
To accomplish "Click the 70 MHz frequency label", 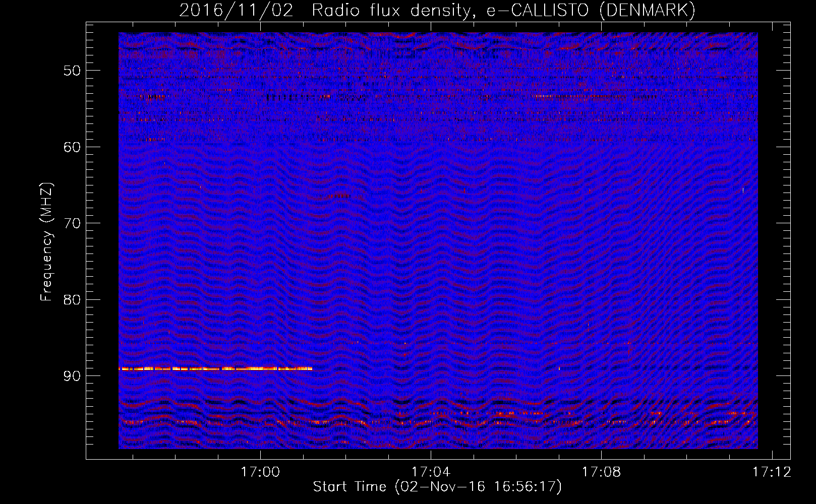I will pos(72,223).
